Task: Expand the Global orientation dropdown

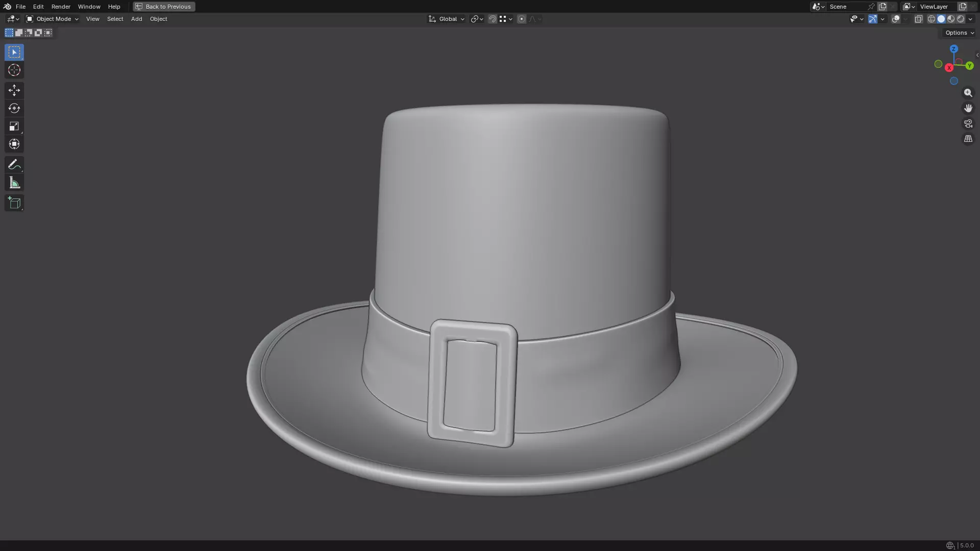Action: (447, 19)
